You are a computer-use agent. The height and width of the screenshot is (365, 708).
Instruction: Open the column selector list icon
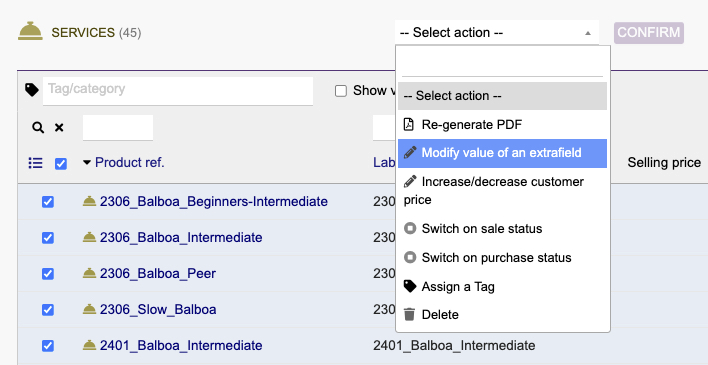[x=36, y=163]
